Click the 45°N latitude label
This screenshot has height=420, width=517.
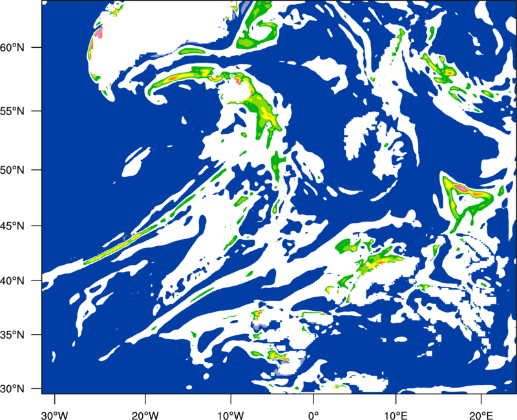coord(12,226)
